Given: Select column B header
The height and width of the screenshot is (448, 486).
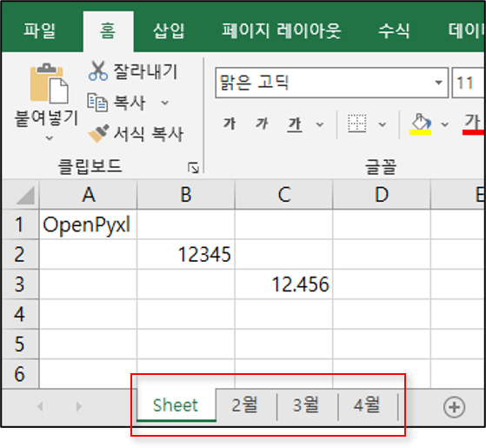Looking at the screenshot, I should pos(186,194).
